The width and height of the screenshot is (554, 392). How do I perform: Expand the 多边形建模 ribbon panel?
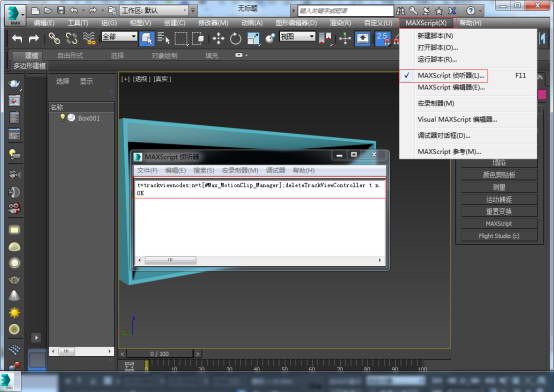(29, 66)
